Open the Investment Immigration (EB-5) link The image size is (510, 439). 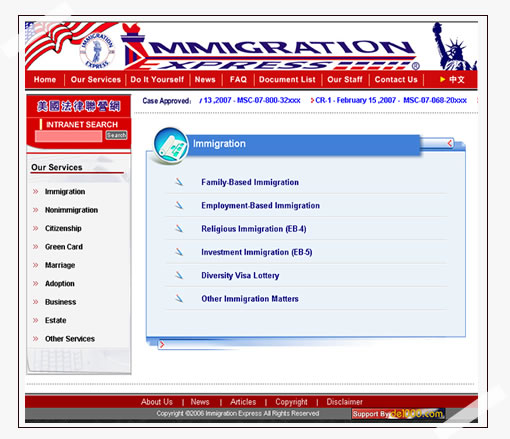tap(257, 252)
